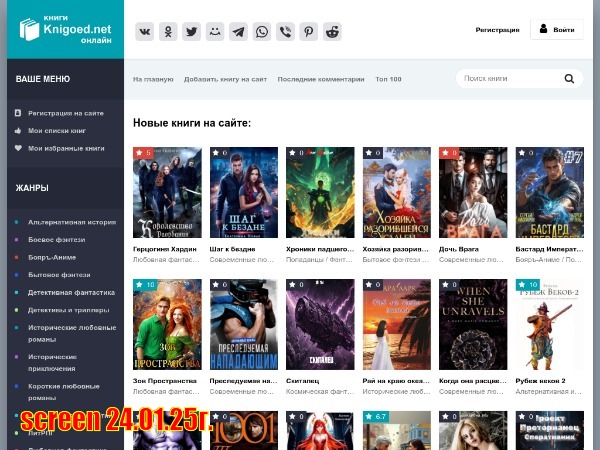The image size is (600, 450).
Task: Share via VK icon
Action: (x=145, y=31)
